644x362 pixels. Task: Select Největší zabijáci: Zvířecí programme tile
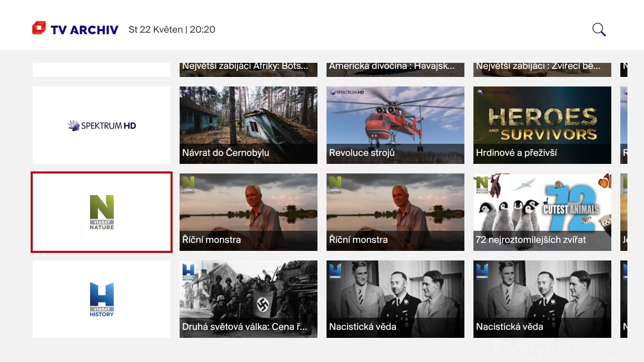coord(542,69)
